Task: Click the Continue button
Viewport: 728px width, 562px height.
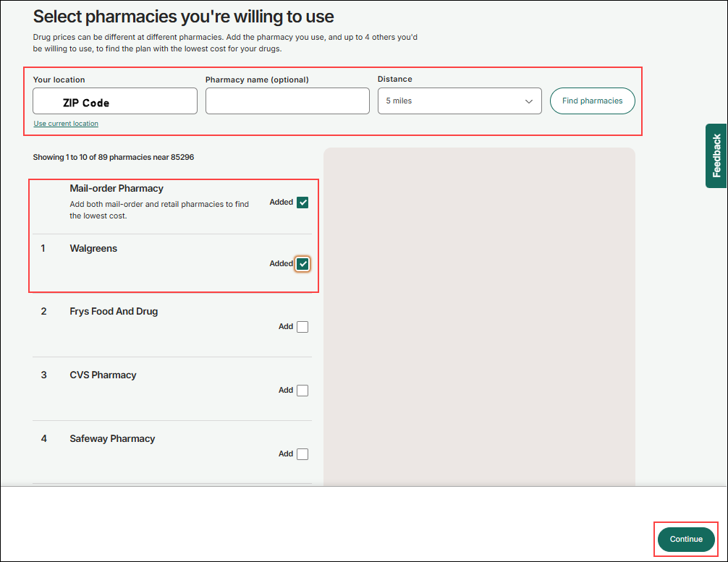Action: point(686,540)
